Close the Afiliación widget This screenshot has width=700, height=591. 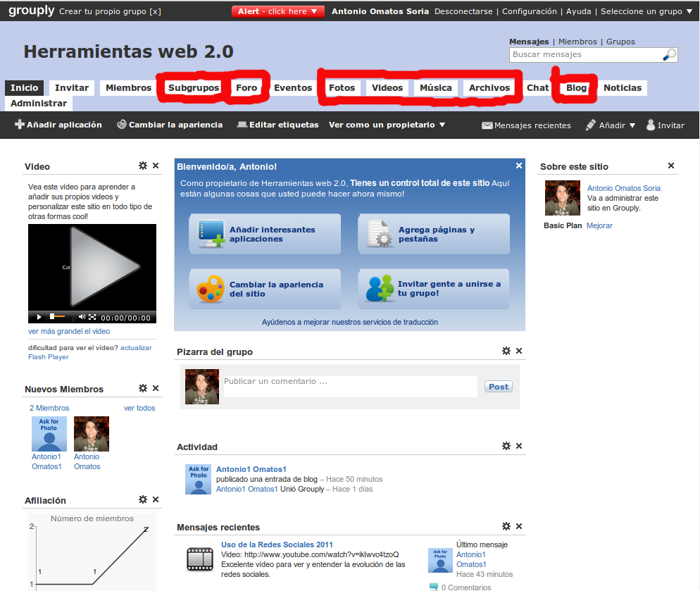click(x=156, y=499)
